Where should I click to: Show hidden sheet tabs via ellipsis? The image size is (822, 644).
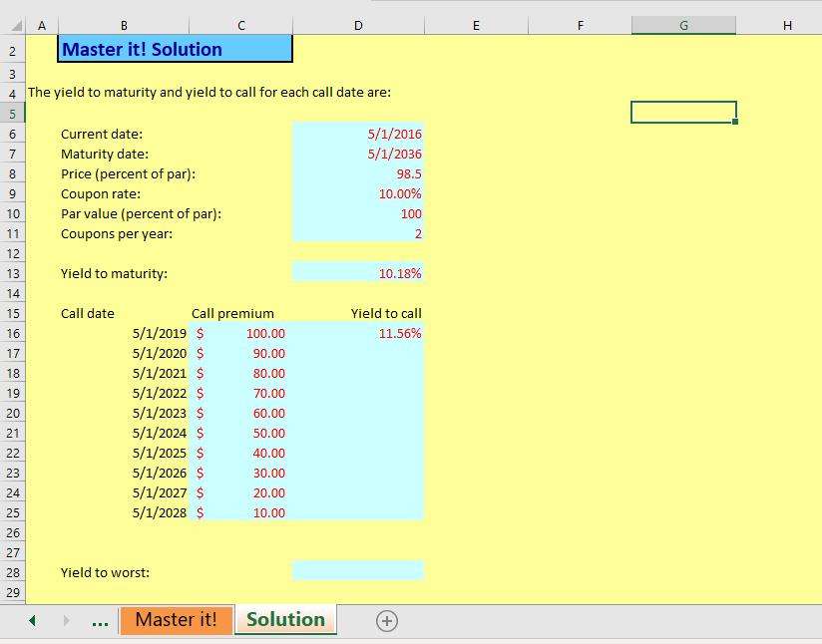tap(100, 622)
